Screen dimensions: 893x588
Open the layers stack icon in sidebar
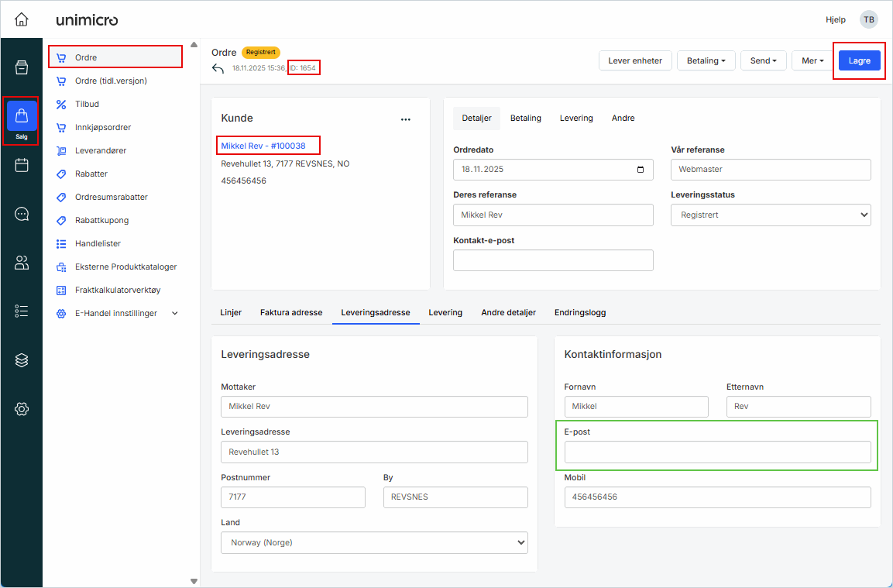click(x=22, y=360)
